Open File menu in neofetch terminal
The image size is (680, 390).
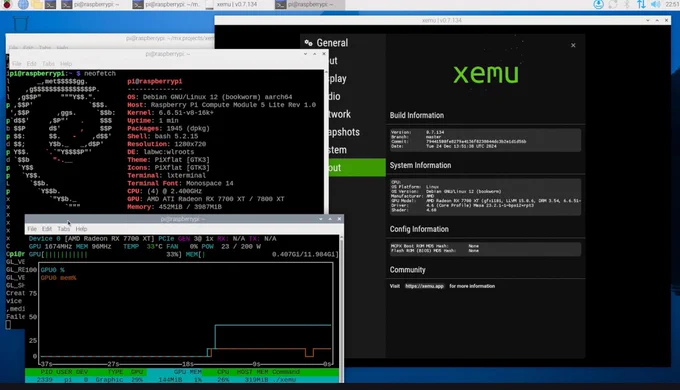(16, 64)
